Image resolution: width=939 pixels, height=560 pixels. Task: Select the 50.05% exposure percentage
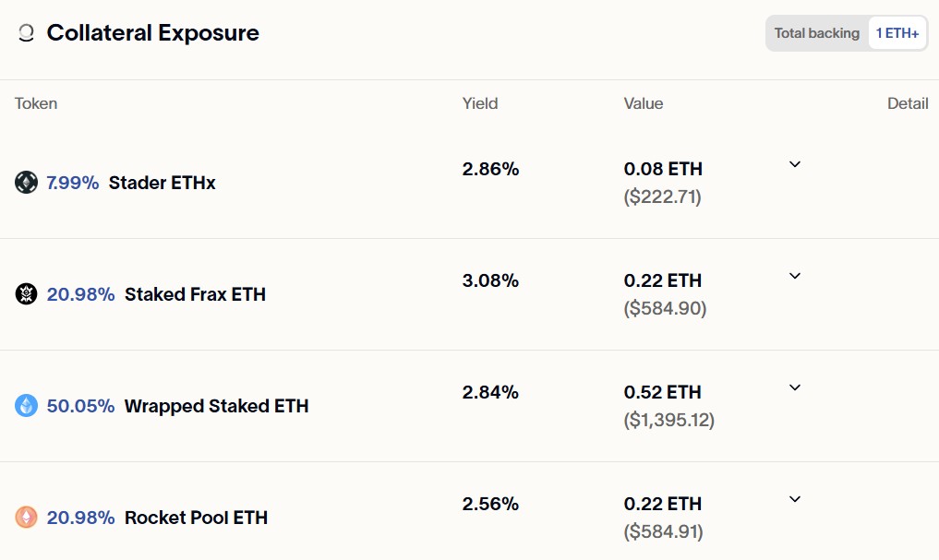coord(80,406)
